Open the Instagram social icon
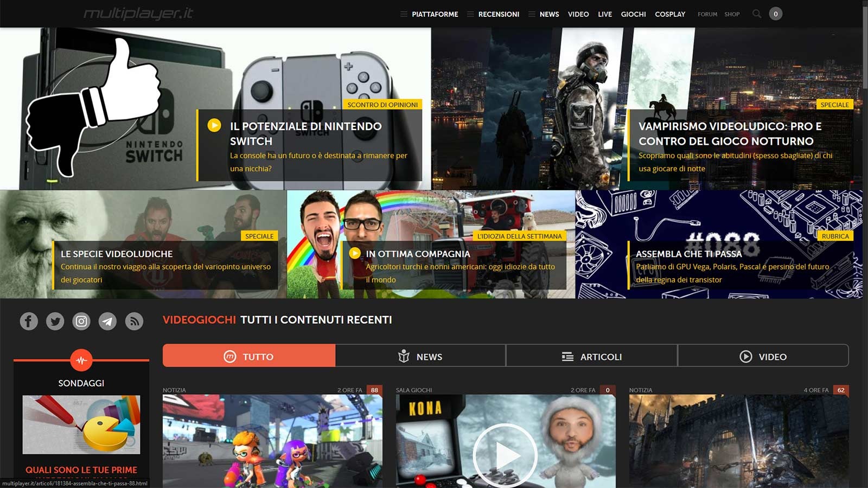Image resolution: width=868 pixels, height=488 pixels. (x=81, y=322)
